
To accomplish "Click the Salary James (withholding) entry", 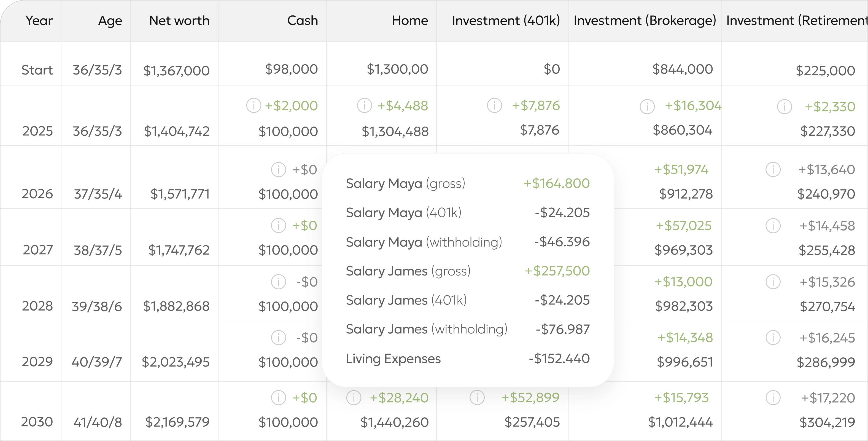I will [427, 329].
